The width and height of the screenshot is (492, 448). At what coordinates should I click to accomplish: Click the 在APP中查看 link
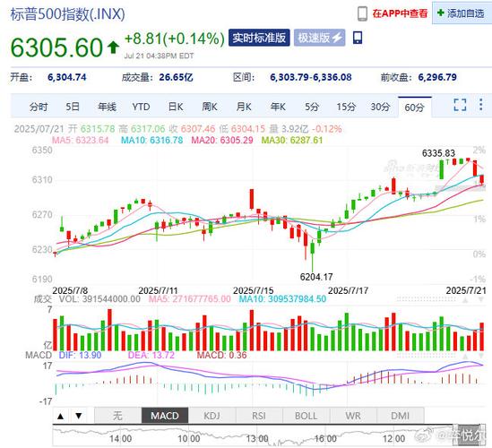(400, 13)
